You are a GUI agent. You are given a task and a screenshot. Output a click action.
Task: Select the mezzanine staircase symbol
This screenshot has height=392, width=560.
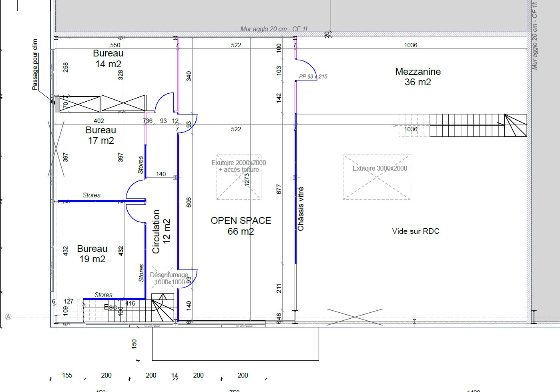coord(478,125)
